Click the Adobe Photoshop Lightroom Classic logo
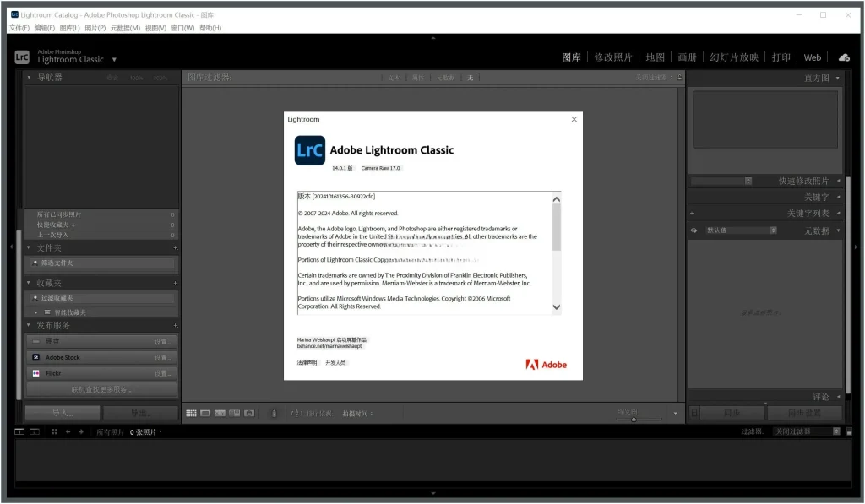The height and width of the screenshot is (504, 865). click(20, 57)
